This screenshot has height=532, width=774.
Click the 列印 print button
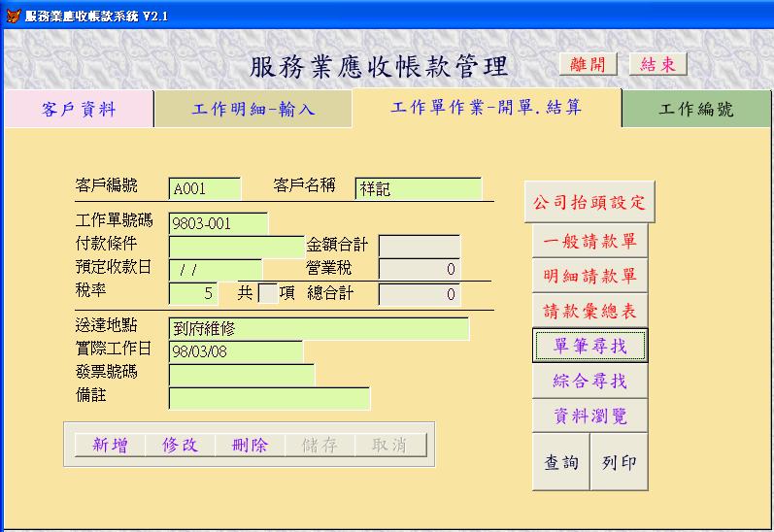(x=619, y=462)
